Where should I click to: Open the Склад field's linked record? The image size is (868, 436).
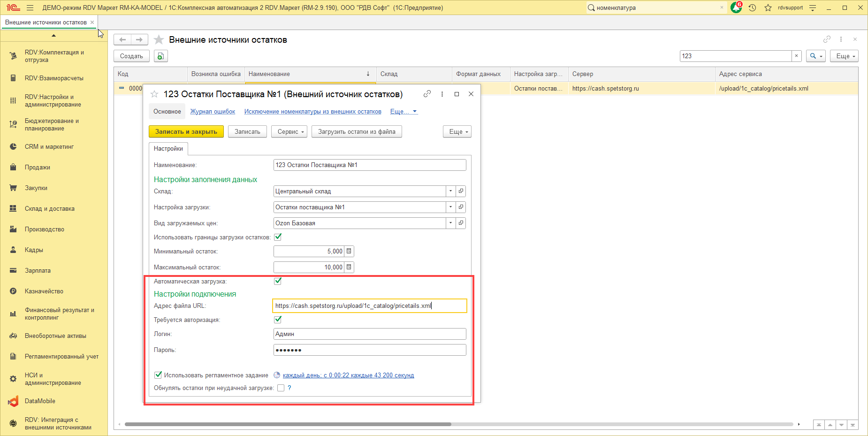(x=461, y=191)
